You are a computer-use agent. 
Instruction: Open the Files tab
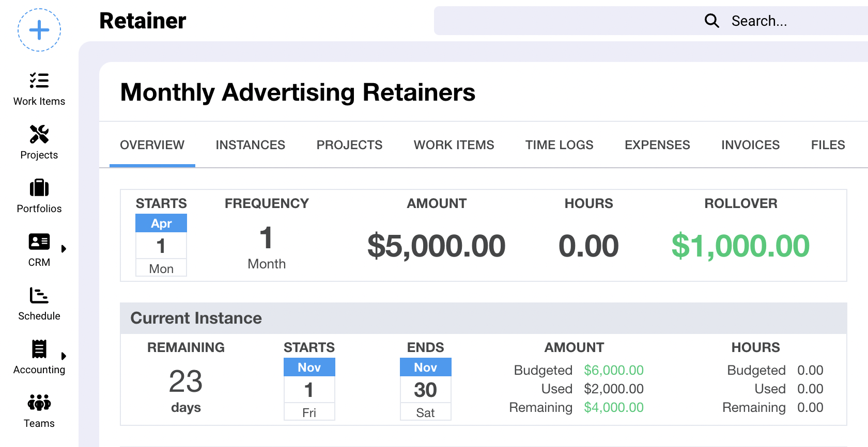pos(828,145)
